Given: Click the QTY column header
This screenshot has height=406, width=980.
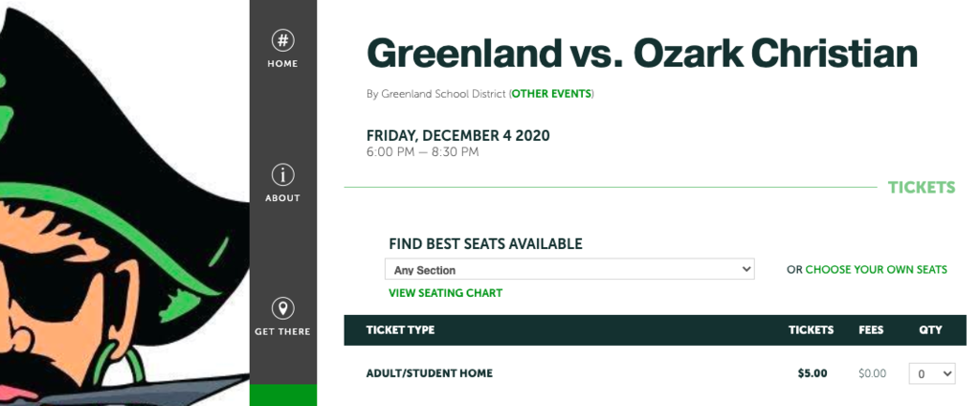Looking at the screenshot, I should pyautogui.click(x=930, y=329).
